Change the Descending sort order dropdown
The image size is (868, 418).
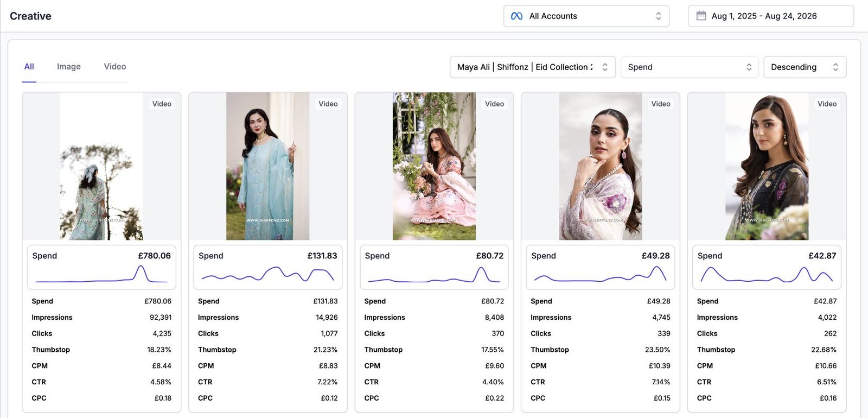point(805,67)
